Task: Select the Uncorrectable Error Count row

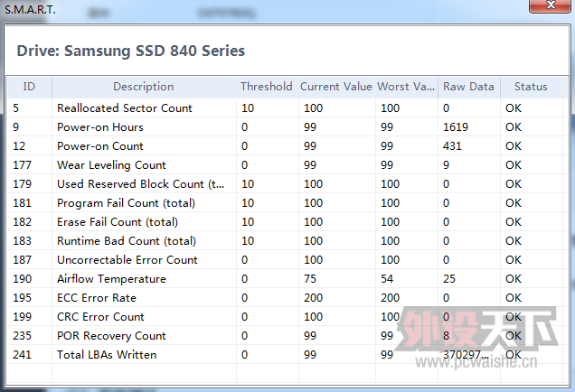Action: tap(285, 260)
